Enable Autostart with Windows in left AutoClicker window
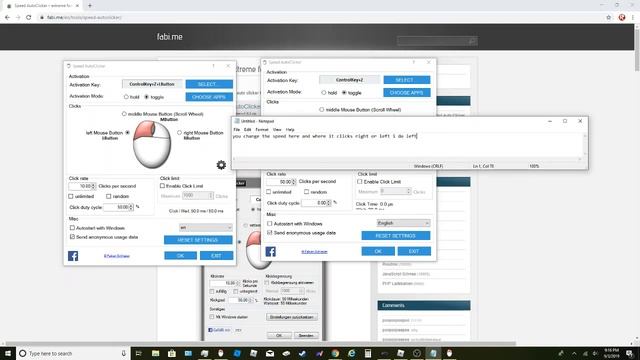640x360 pixels. (72, 228)
